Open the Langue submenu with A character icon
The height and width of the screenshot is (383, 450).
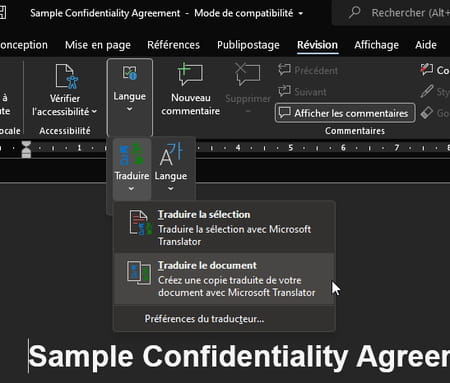pos(171,168)
